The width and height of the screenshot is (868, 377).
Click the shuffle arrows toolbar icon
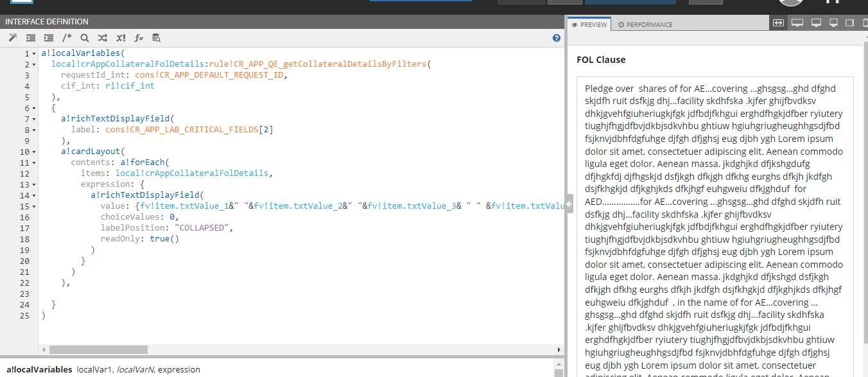click(103, 38)
